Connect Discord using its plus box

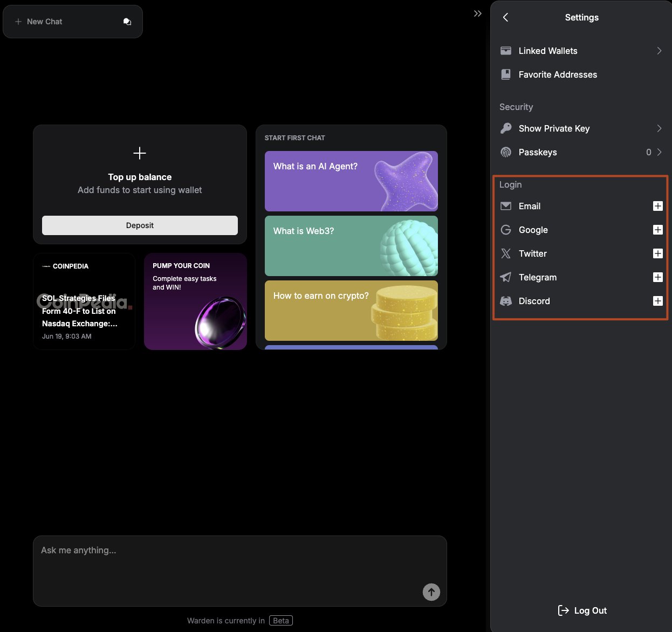[657, 301]
